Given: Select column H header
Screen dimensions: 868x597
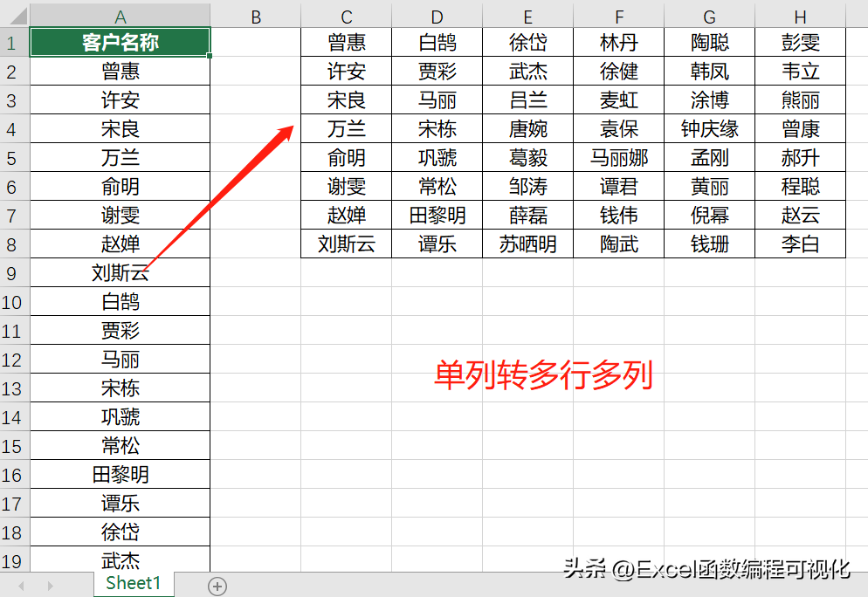Looking at the screenshot, I should pyautogui.click(x=801, y=16).
